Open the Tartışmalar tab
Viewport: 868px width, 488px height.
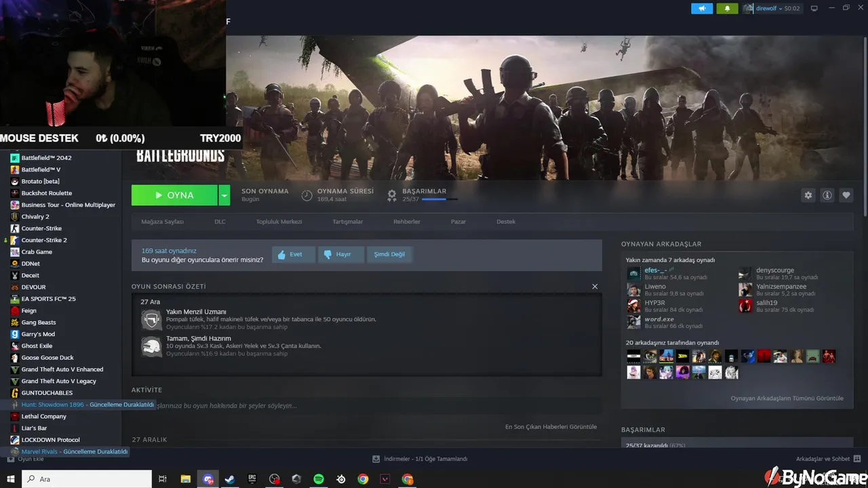click(347, 222)
